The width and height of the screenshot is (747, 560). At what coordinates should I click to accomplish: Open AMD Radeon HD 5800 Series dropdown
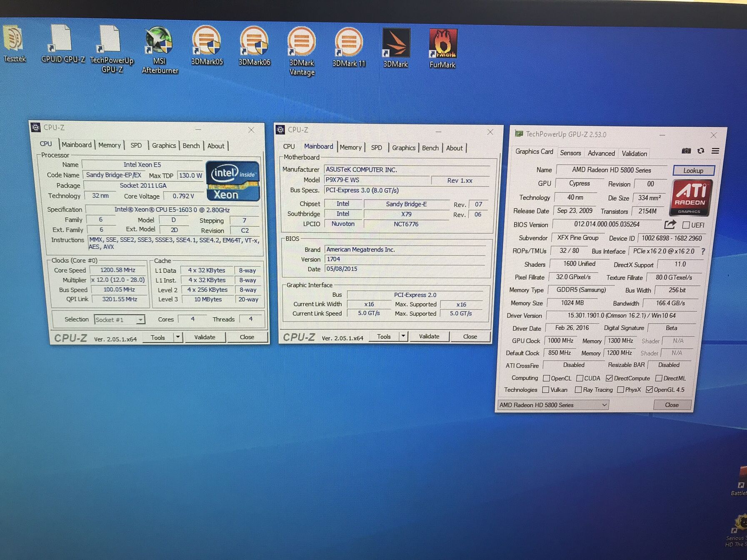click(553, 405)
